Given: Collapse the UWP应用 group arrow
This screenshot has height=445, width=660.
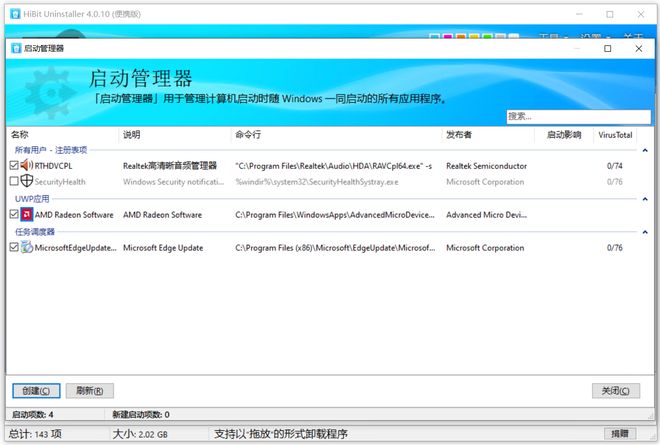Looking at the screenshot, I should (x=645, y=199).
